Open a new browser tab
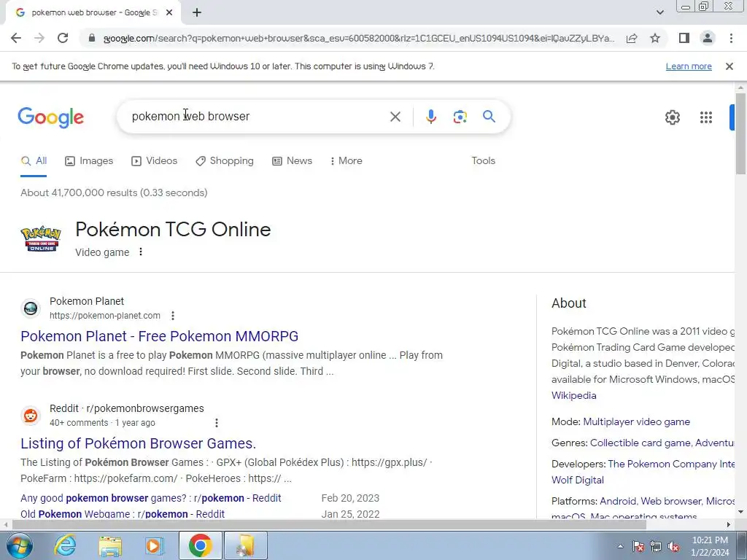Screen dimensions: 747x560 (197, 13)
